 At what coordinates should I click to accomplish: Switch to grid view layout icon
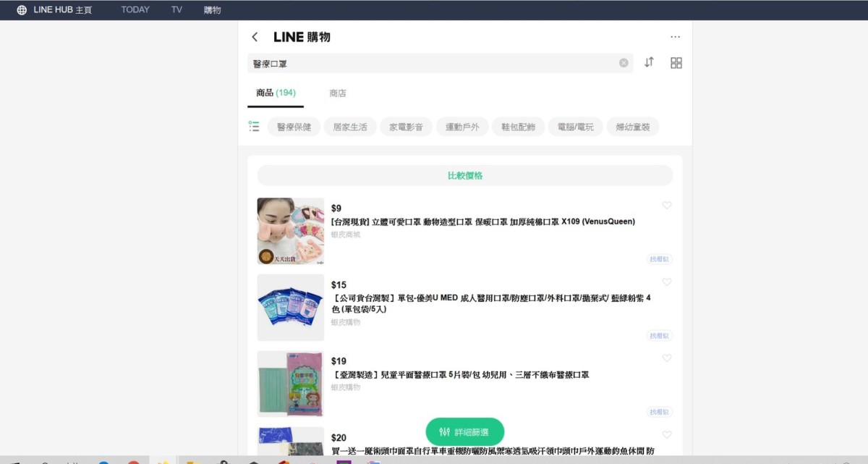[x=676, y=63]
